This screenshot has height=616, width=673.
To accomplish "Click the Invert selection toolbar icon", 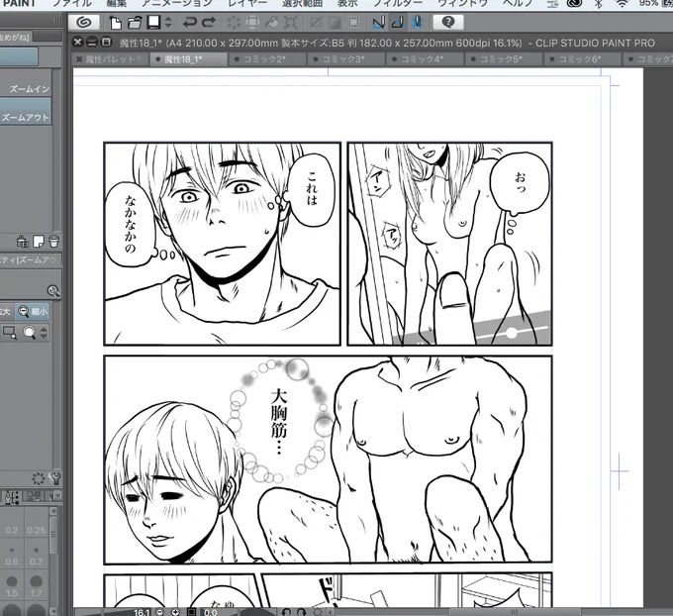I will tap(335, 23).
